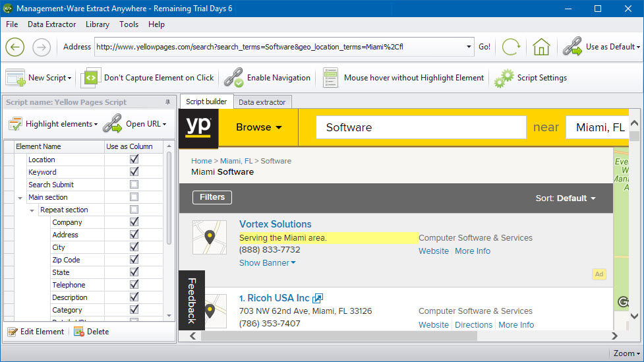Click the Use as Default chain icon
The width and height of the screenshot is (644, 362).
pyautogui.click(x=573, y=46)
